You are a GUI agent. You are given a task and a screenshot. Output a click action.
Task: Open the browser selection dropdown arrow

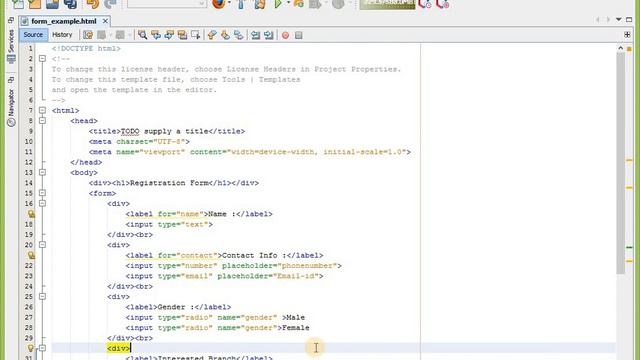click(x=229, y=3)
